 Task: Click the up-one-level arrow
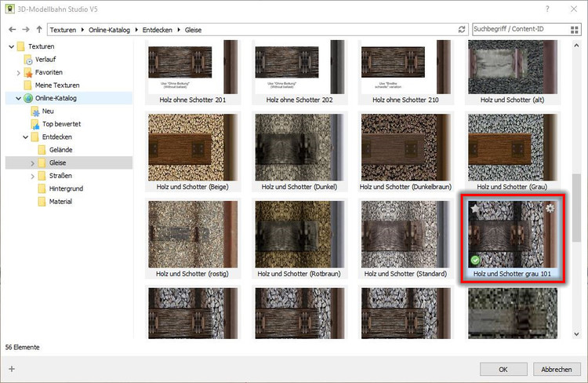tap(39, 29)
